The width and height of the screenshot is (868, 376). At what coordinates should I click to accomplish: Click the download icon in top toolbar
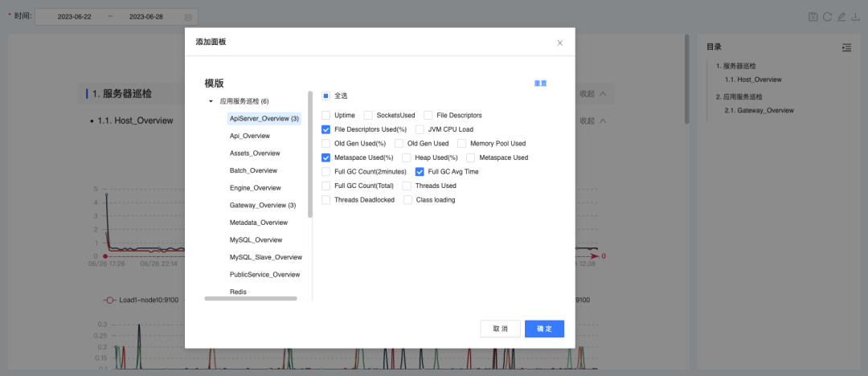(856, 17)
